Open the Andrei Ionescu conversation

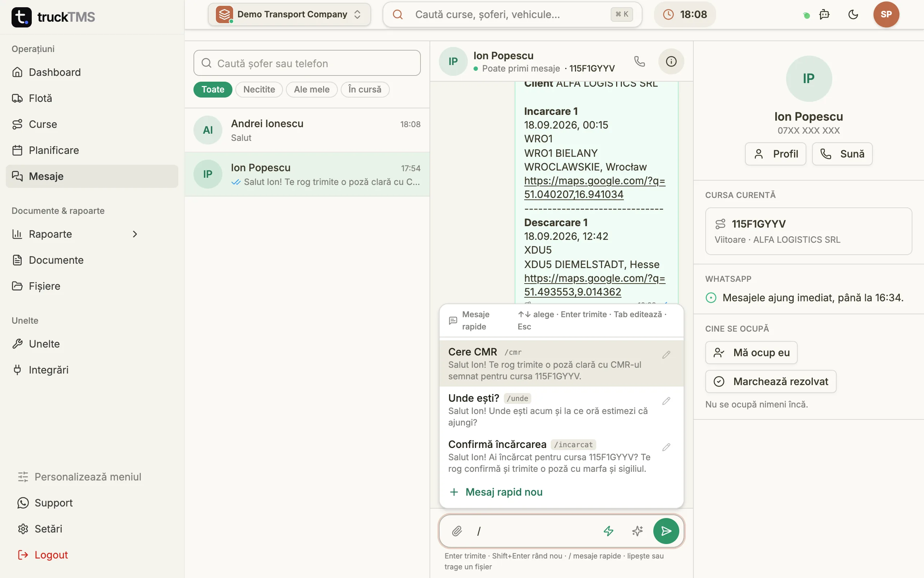[307, 130]
